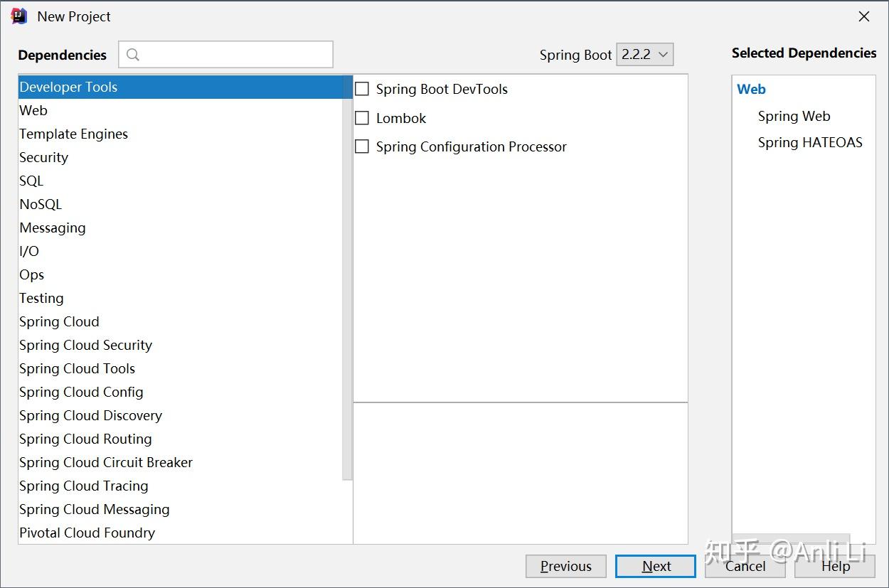Screen dimensions: 889x588
Task: Click the IntelliJ IDEA logo icon
Action: 19,16
